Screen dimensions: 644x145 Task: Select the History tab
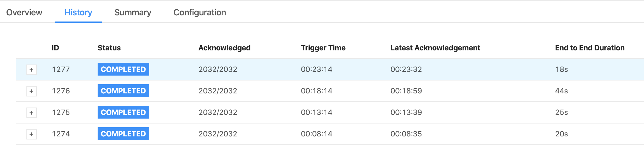click(x=78, y=12)
